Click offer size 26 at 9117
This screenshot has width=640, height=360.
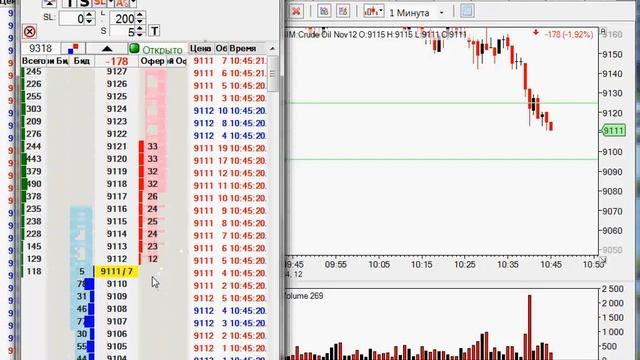coord(153,196)
